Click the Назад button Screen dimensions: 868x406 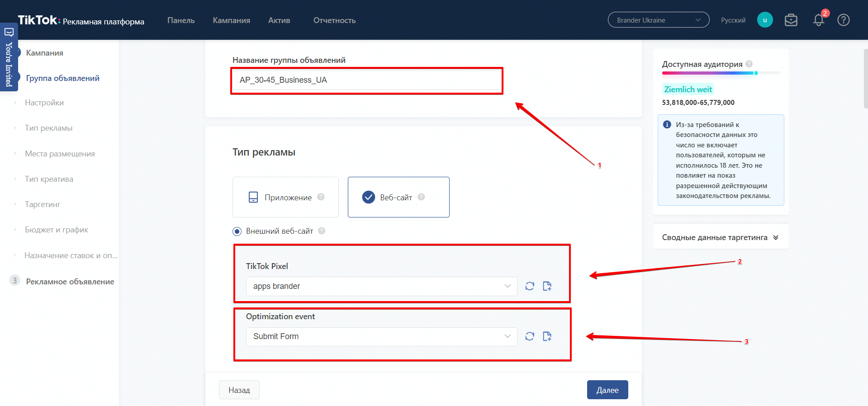click(x=239, y=390)
